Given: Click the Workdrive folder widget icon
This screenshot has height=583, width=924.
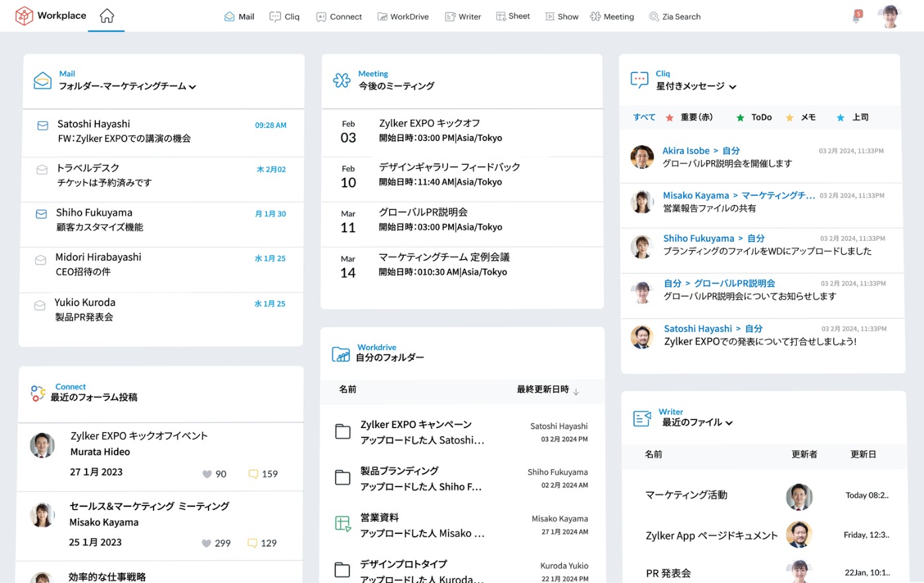Looking at the screenshot, I should (x=341, y=354).
